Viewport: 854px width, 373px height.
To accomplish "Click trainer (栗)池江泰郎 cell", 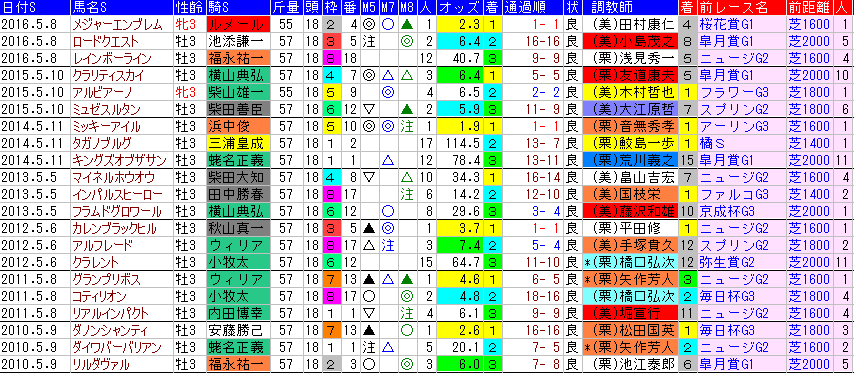I will (x=629, y=364).
